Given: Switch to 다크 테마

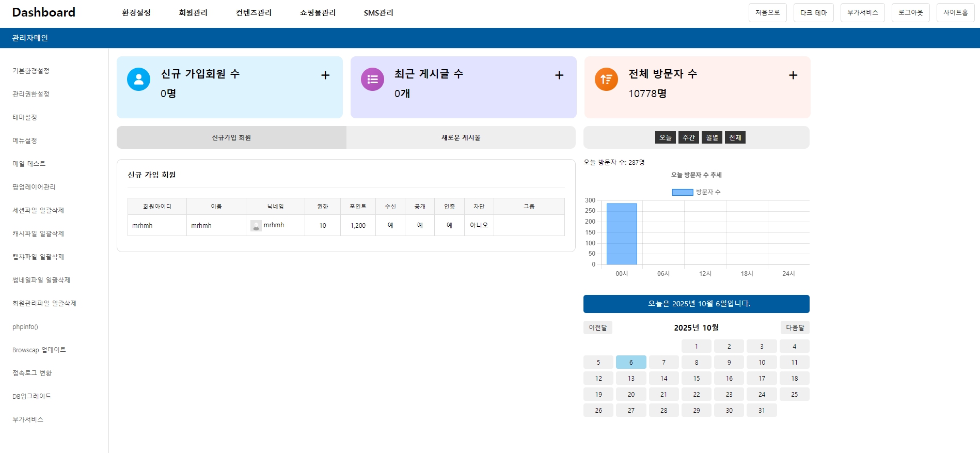Looking at the screenshot, I should 813,13.
